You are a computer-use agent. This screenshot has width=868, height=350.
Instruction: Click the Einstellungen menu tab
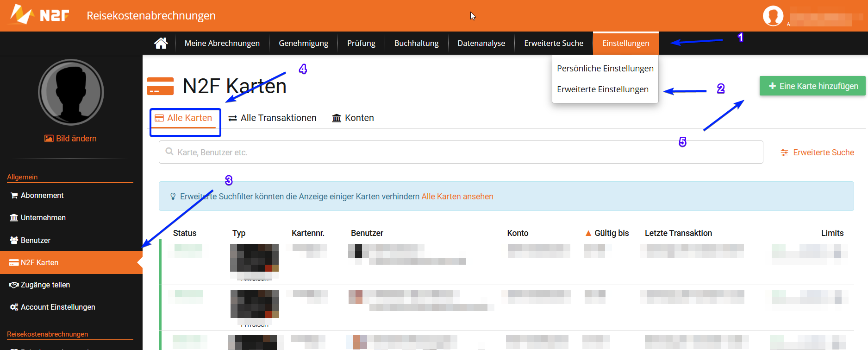pyautogui.click(x=625, y=43)
